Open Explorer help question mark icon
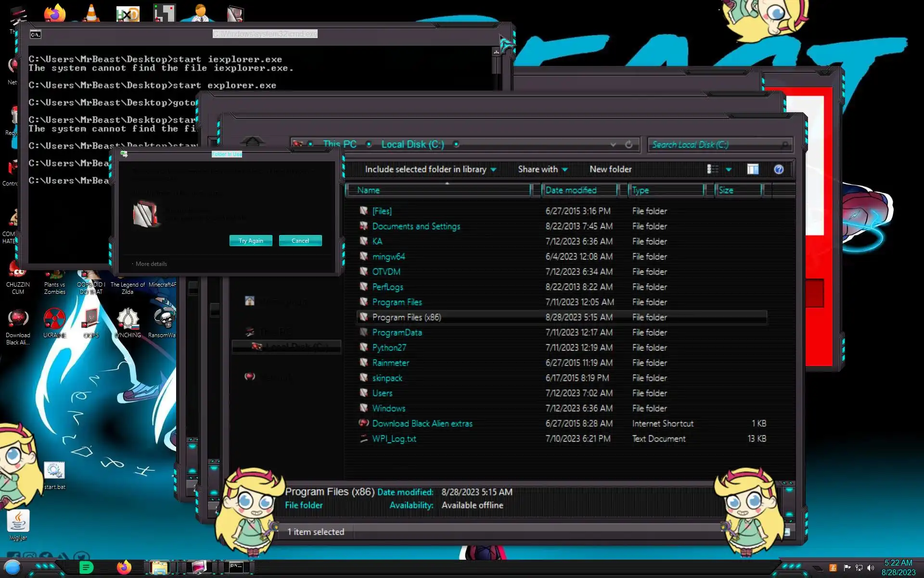This screenshot has width=924, height=578. click(x=779, y=169)
